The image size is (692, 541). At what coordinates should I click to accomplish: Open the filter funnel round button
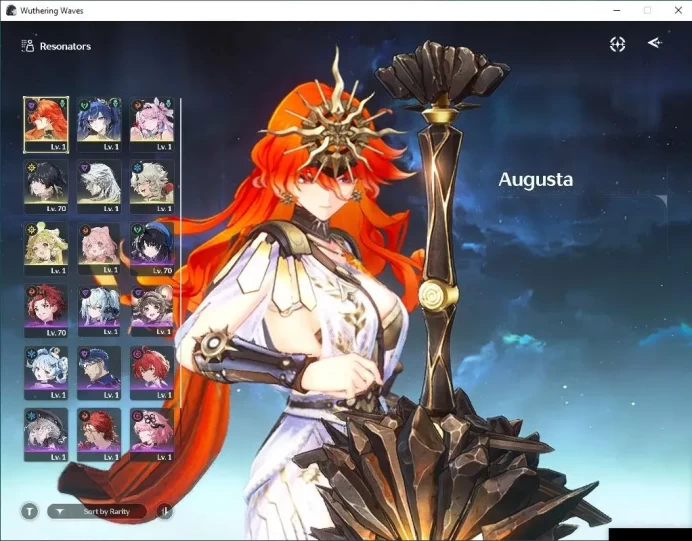(30, 511)
